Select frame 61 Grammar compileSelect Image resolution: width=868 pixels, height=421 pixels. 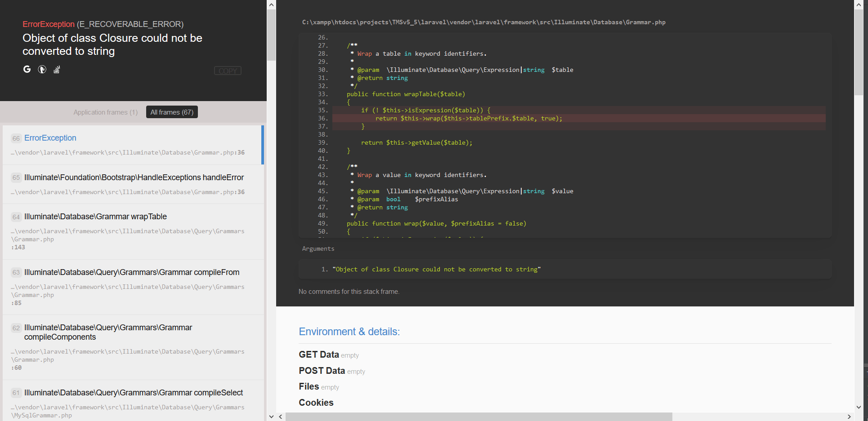click(132, 401)
